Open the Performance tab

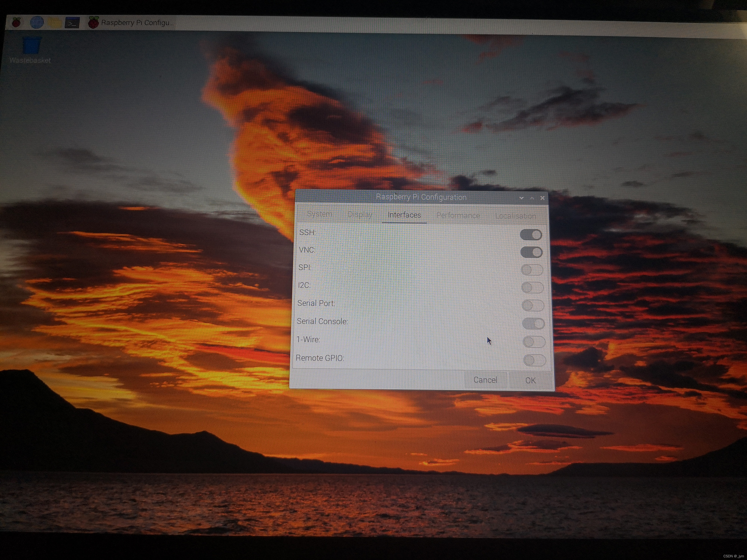(x=458, y=215)
